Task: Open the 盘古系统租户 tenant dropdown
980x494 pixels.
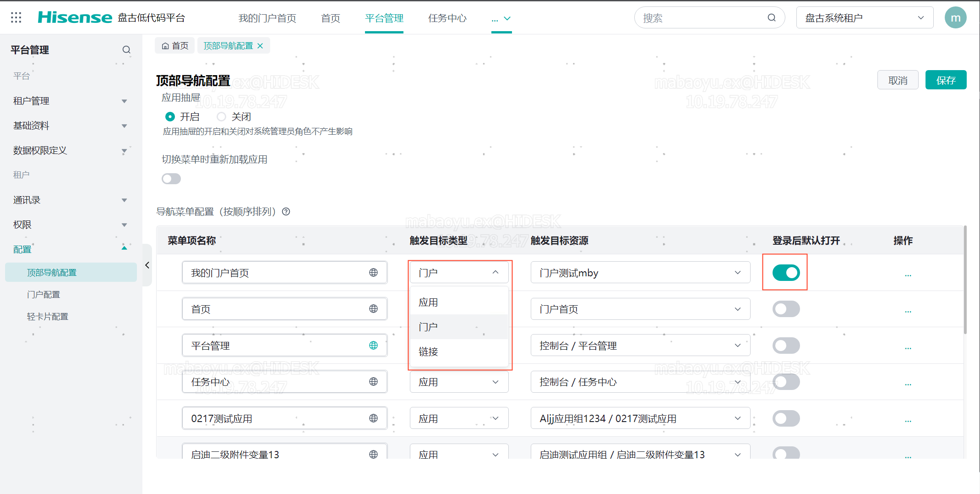Action: (864, 18)
